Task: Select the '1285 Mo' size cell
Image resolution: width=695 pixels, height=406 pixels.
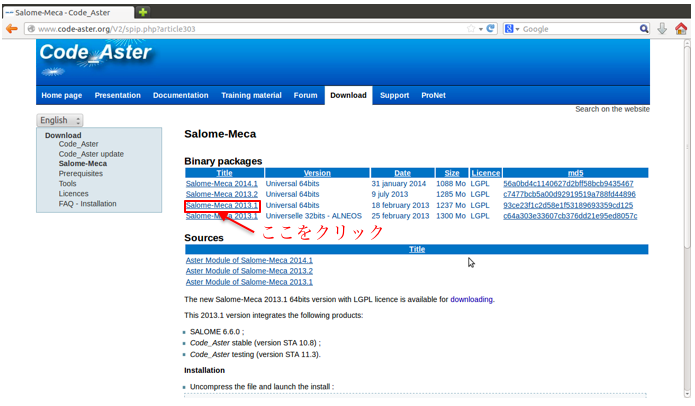Action: point(451,194)
